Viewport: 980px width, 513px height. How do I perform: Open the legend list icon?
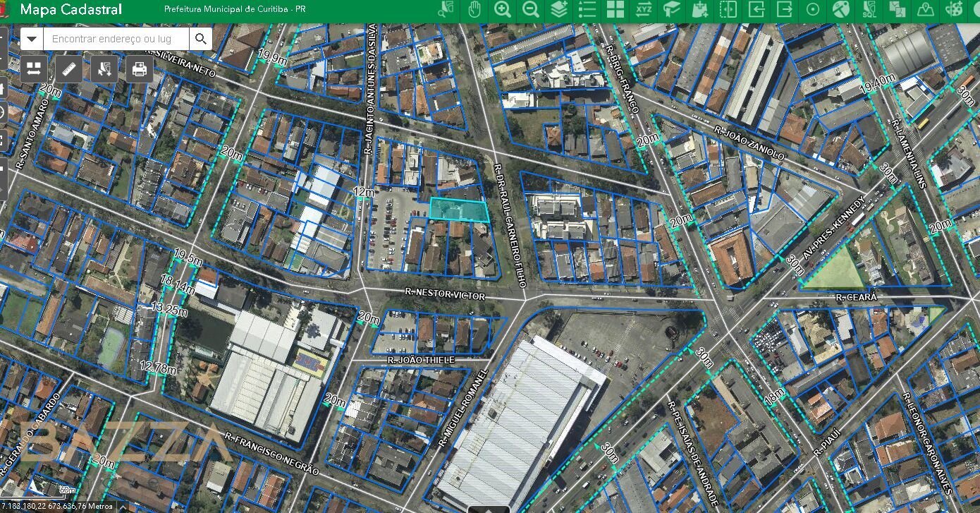click(x=587, y=10)
